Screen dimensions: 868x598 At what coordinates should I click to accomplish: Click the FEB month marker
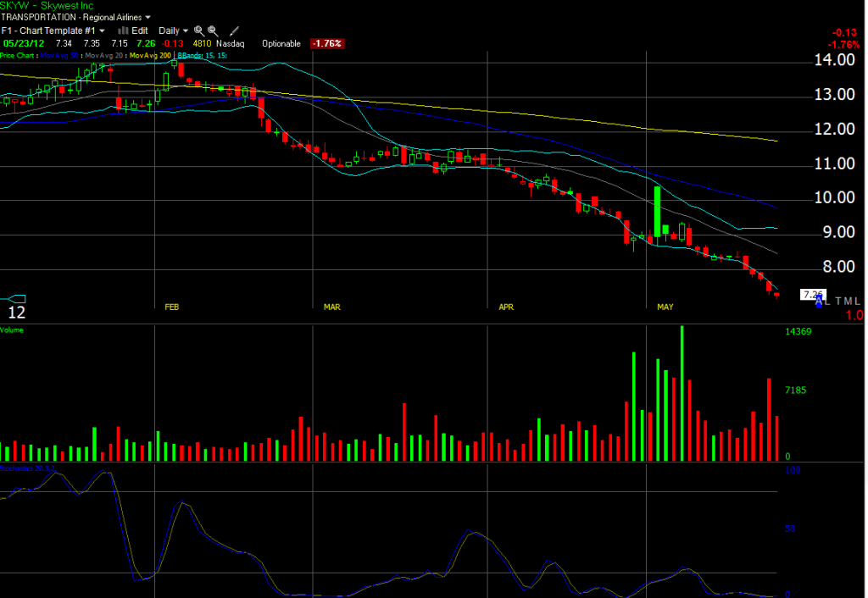[x=171, y=307]
